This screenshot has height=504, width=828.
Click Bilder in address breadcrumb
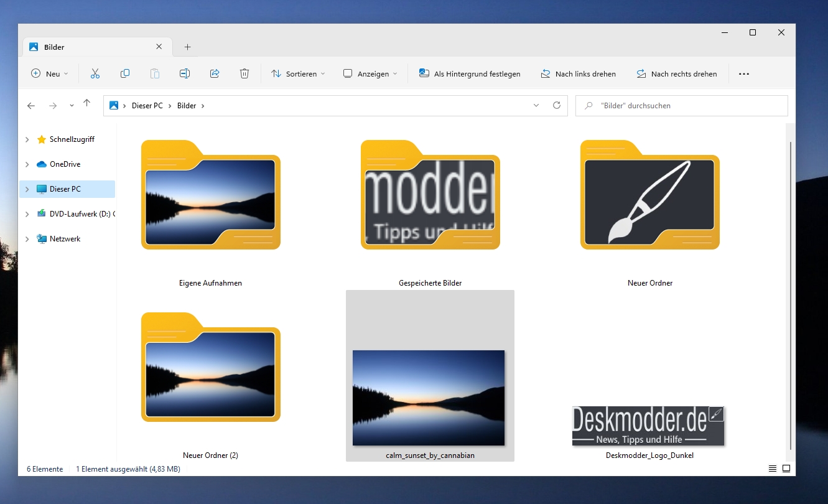pyautogui.click(x=187, y=106)
